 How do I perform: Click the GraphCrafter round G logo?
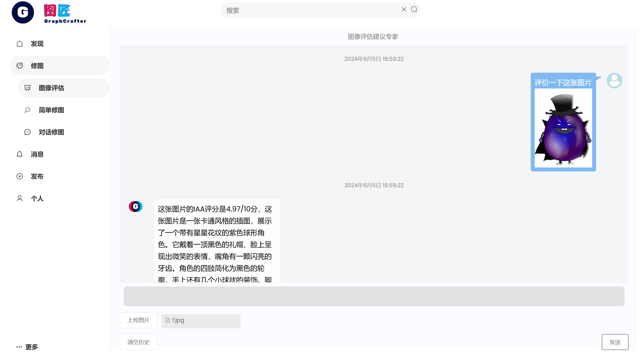23,12
